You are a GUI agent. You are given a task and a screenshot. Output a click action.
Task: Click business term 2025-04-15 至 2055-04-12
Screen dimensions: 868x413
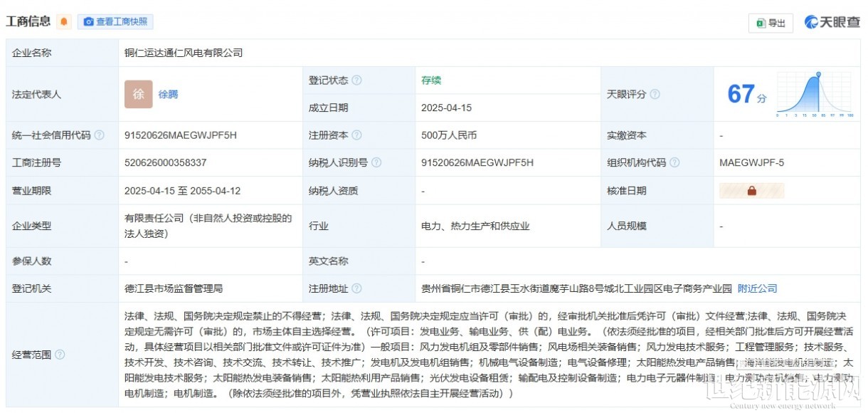(x=184, y=191)
